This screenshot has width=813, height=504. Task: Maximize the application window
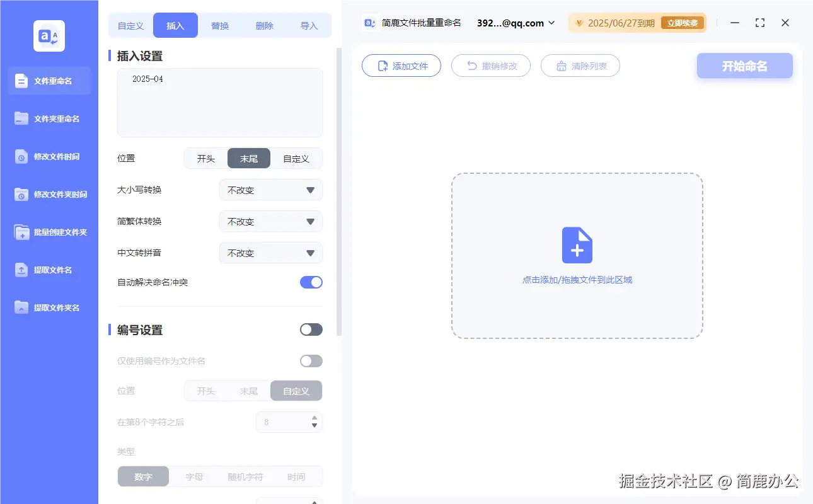(760, 23)
